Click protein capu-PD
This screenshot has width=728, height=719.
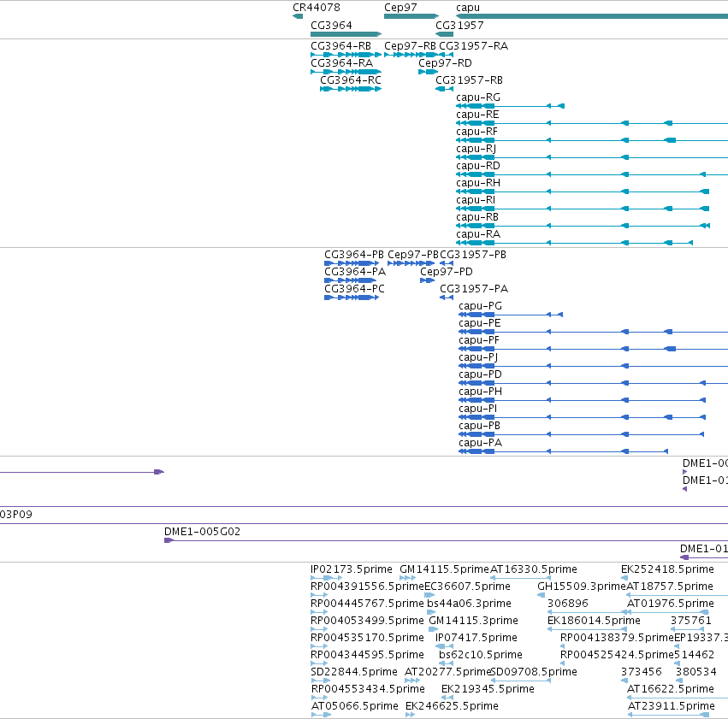pos(594,383)
